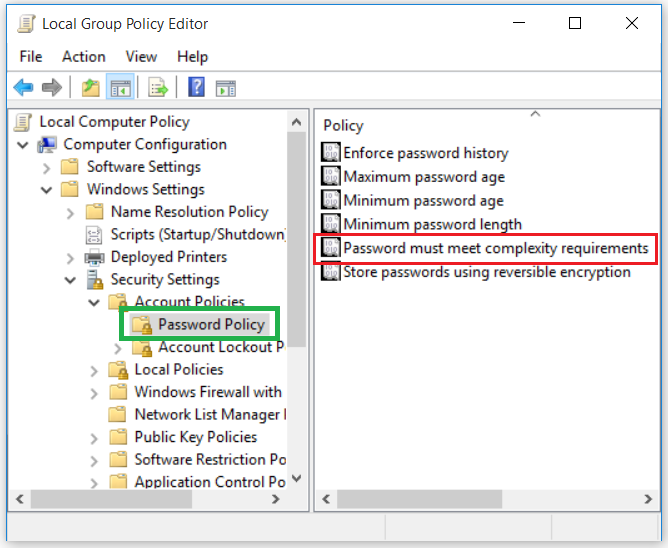Select Password Policy in the tree
This screenshot has height=548, width=668.
(x=211, y=324)
